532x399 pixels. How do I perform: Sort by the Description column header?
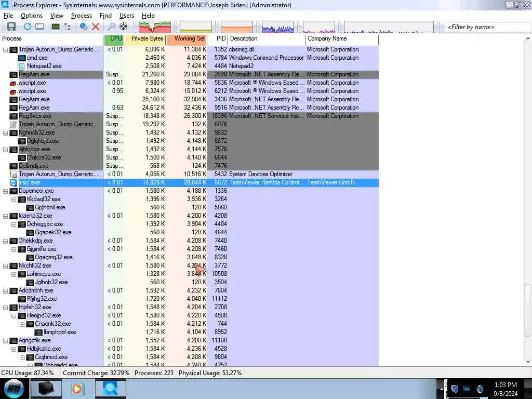click(x=267, y=38)
